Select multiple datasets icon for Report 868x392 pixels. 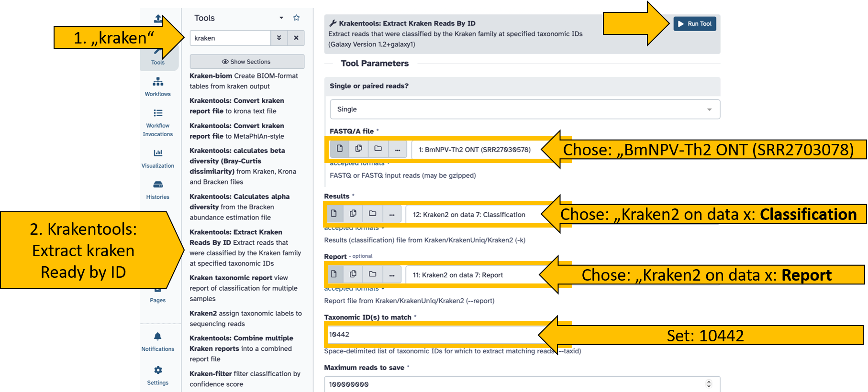353,274
